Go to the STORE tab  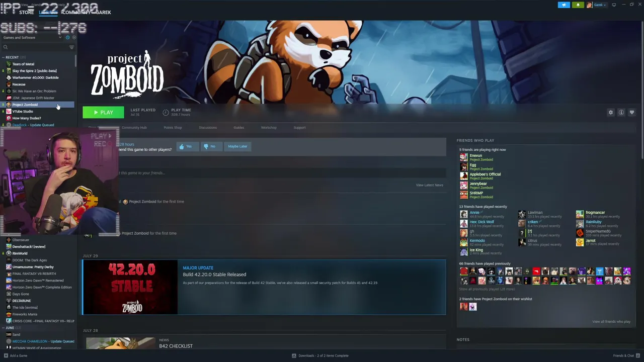(x=26, y=12)
